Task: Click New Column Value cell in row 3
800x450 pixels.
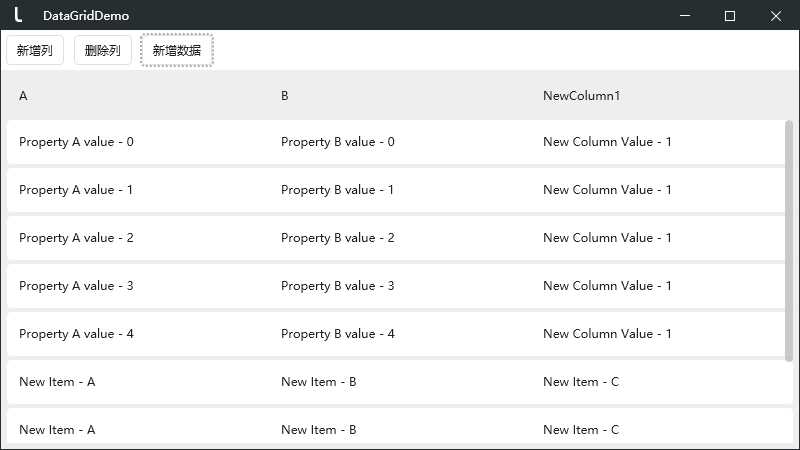Action: [x=658, y=286]
